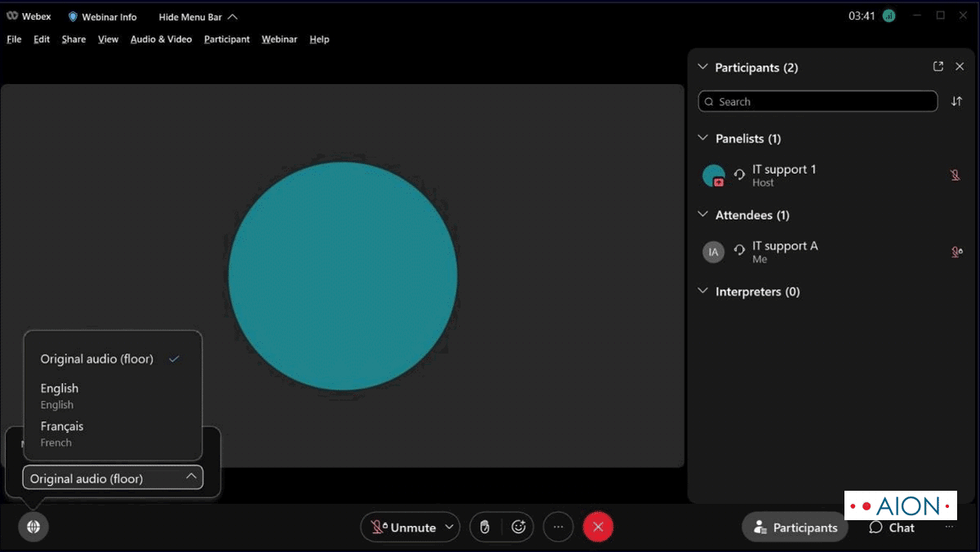Image resolution: width=980 pixels, height=552 pixels.
Task: Click headset audio icon for IT support A
Action: (x=740, y=251)
